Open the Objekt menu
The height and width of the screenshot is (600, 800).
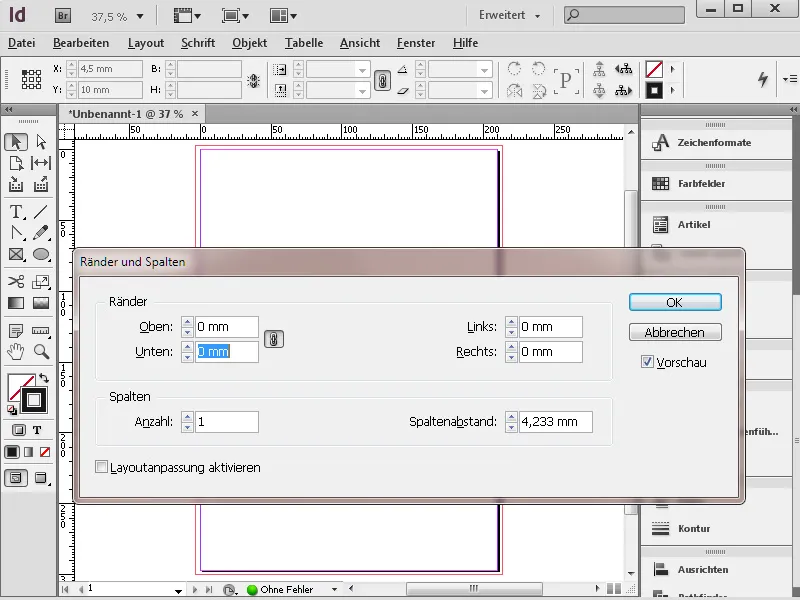(249, 43)
